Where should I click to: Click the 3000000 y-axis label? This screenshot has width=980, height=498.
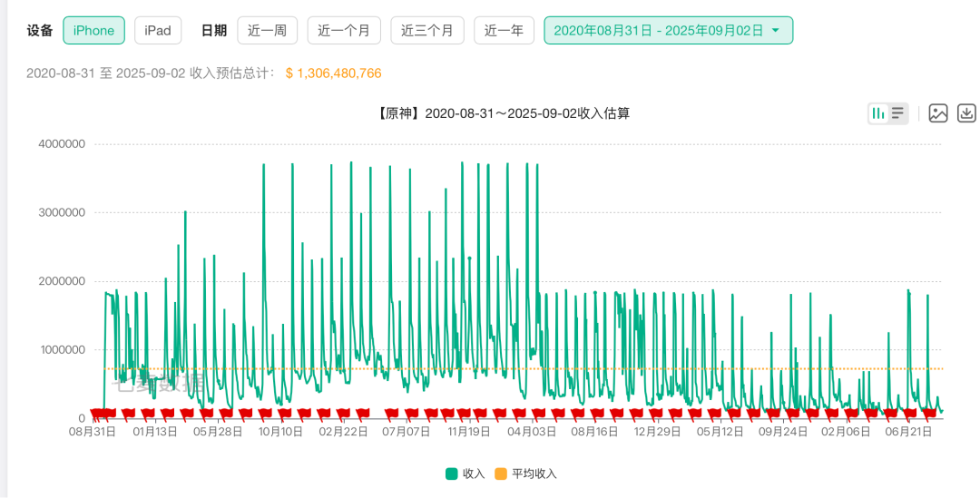(62, 212)
